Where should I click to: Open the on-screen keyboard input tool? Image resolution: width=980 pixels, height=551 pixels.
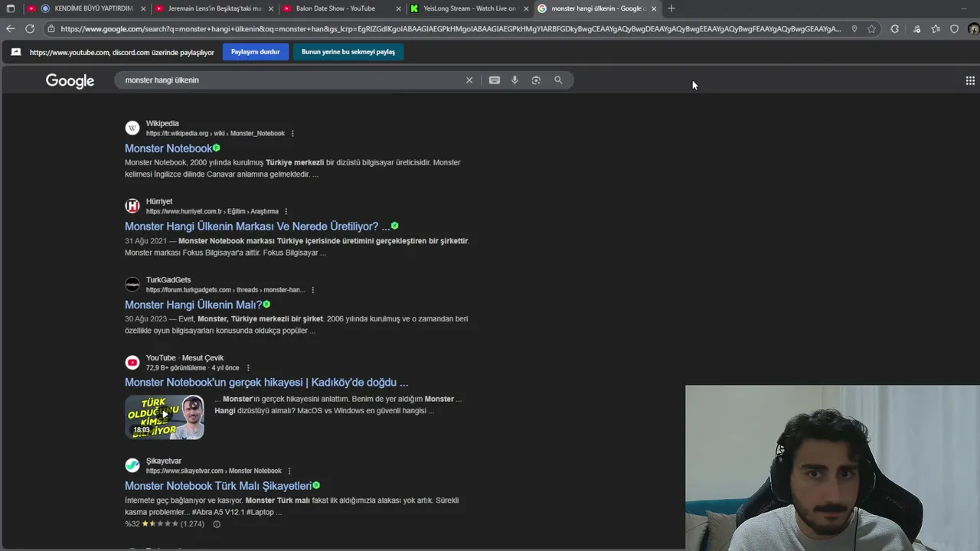495,80
